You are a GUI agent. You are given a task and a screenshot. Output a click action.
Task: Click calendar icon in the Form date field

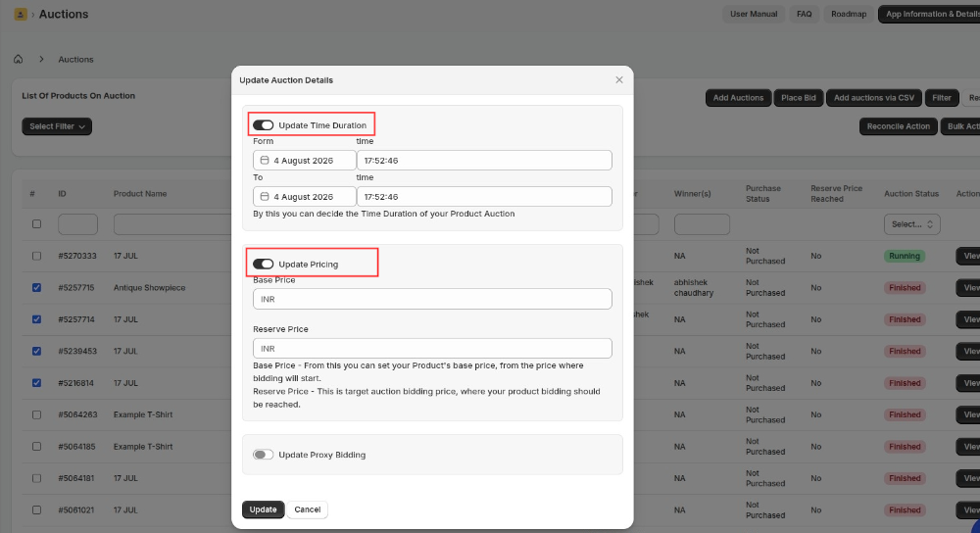tap(265, 161)
